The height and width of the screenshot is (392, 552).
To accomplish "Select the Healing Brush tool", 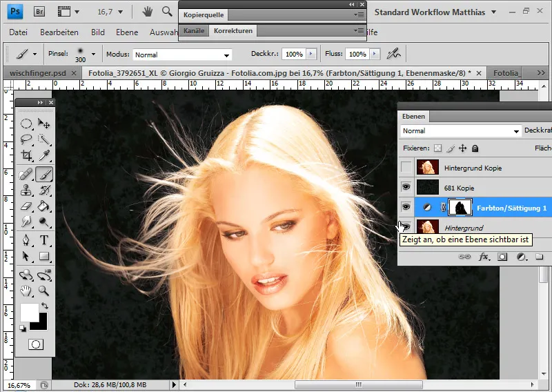I will tap(26, 174).
